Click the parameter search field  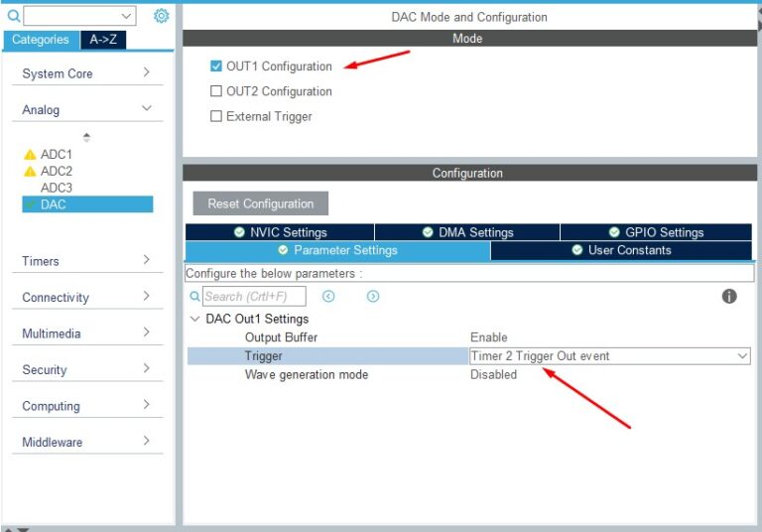tap(254, 296)
